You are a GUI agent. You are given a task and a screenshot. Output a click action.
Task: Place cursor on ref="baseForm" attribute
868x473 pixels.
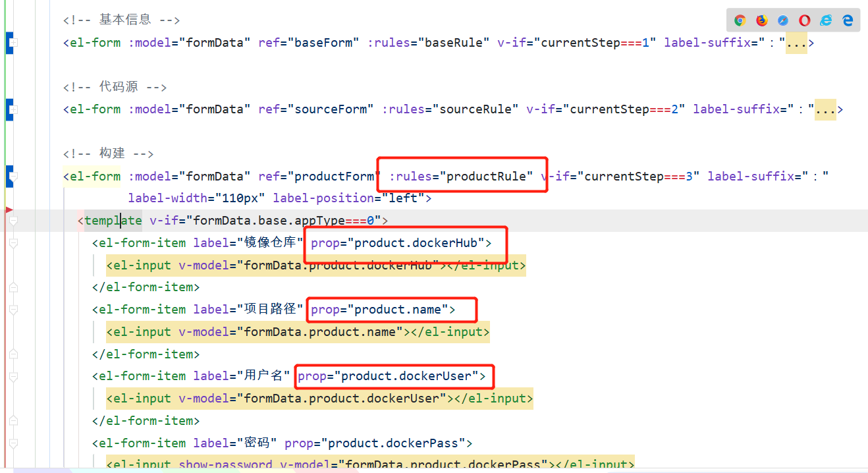click(x=309, y=43)
